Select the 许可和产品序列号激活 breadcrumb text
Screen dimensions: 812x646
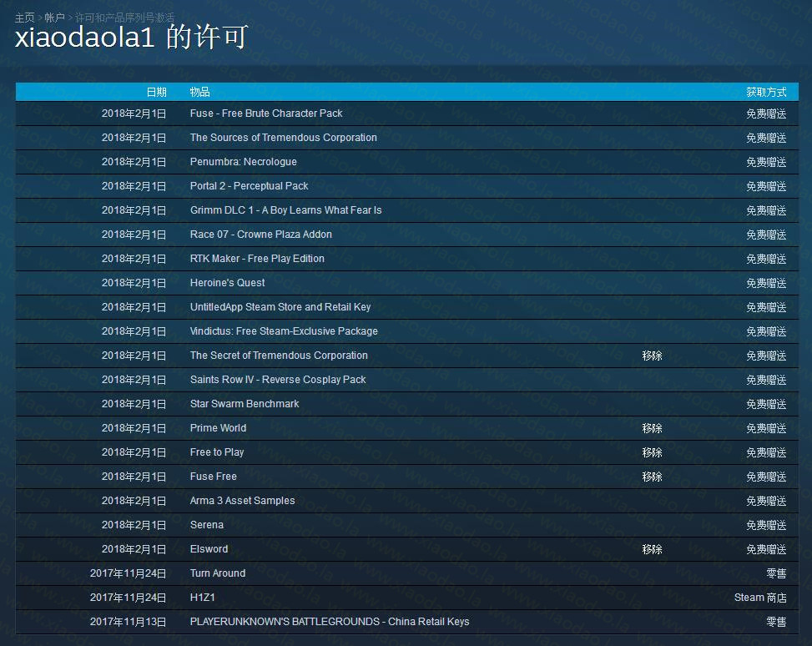tap(125, 18)
